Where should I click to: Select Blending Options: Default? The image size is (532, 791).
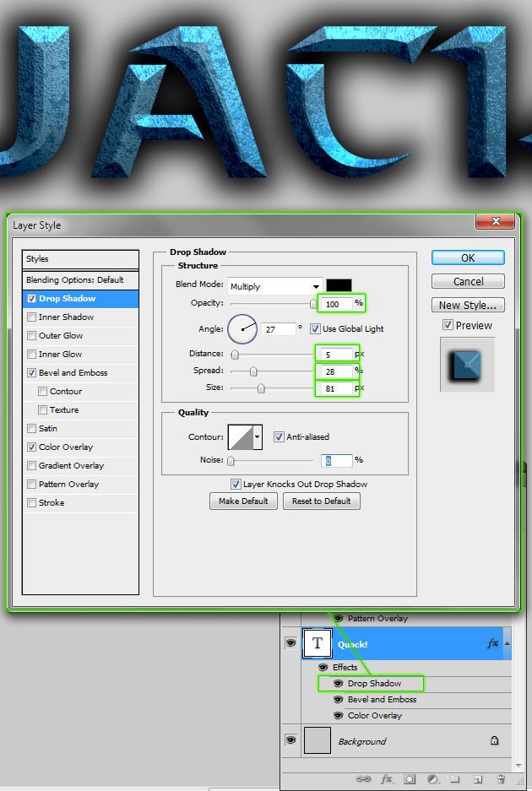click(x=74, y=279)
